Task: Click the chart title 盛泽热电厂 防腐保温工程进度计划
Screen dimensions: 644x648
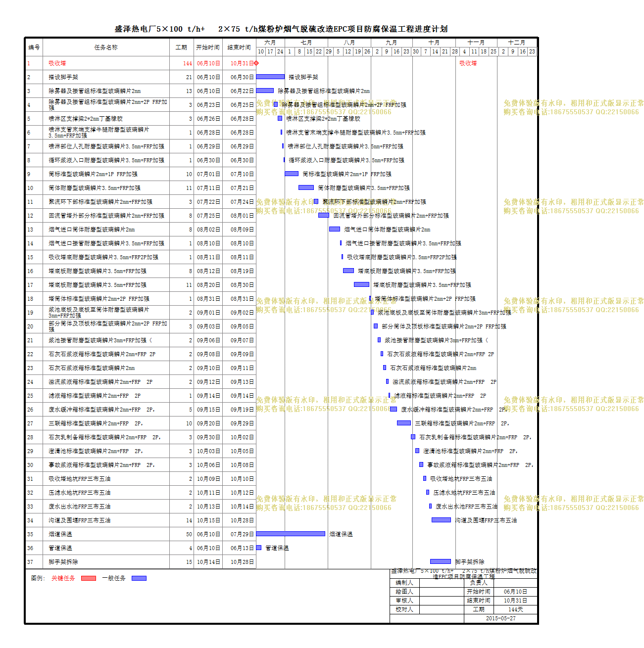Action: (x=281, y=29)
